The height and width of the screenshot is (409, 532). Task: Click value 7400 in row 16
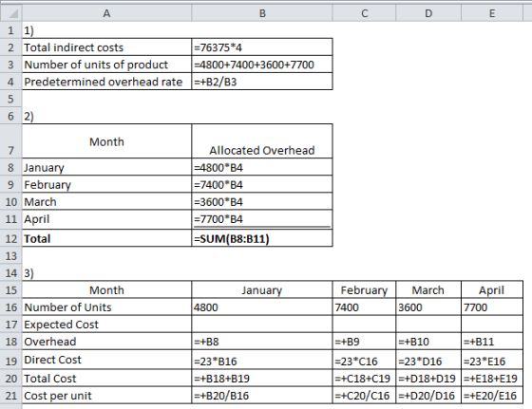click(x=364, y=307)
